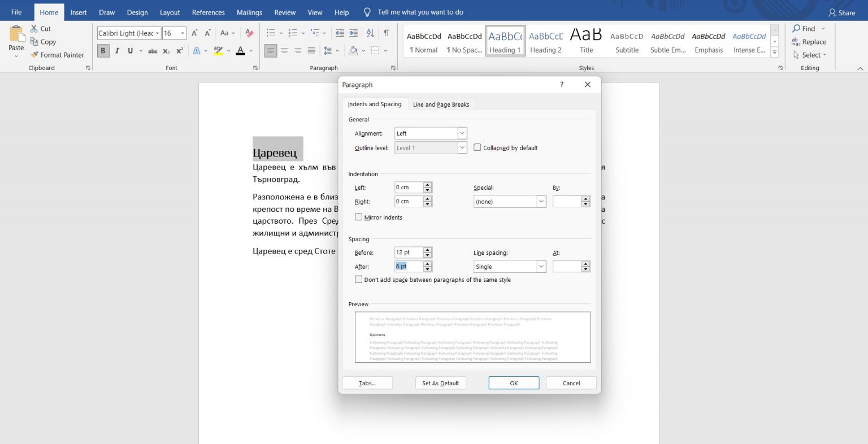The height and width of the screenshot is (444, 868).
Task: Align text left in ribbon
Action: [271, 51]
